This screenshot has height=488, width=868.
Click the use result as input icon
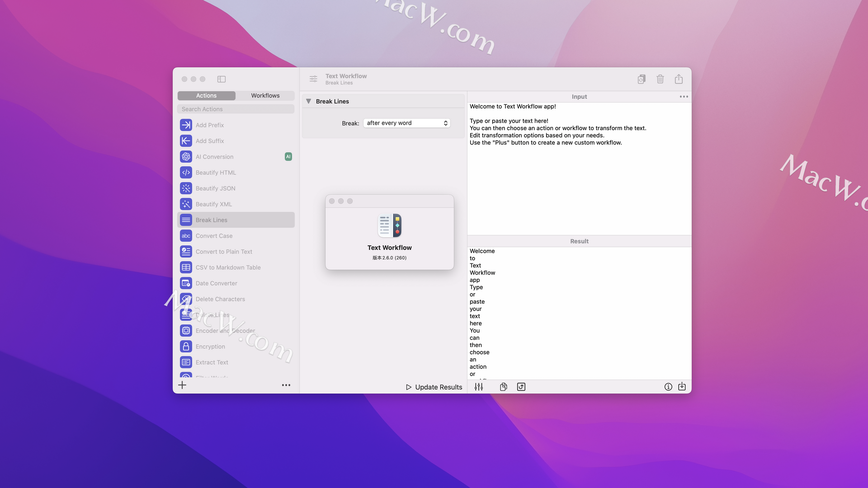521,387
